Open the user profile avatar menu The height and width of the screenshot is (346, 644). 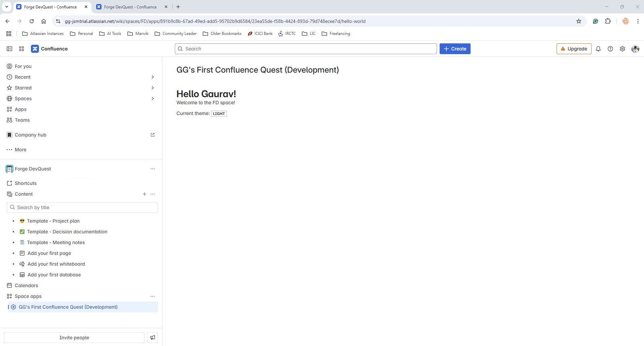[635, 49]
